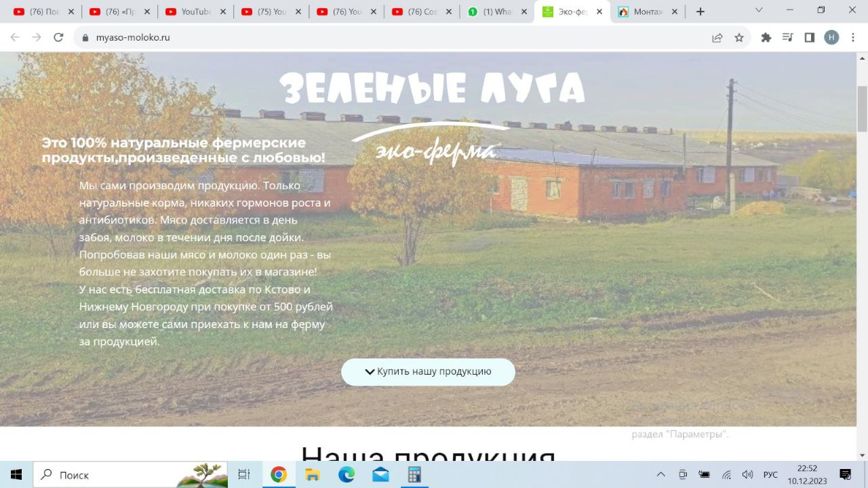
Task: Open Chrome three-dot menu
Action: point(853,38)
